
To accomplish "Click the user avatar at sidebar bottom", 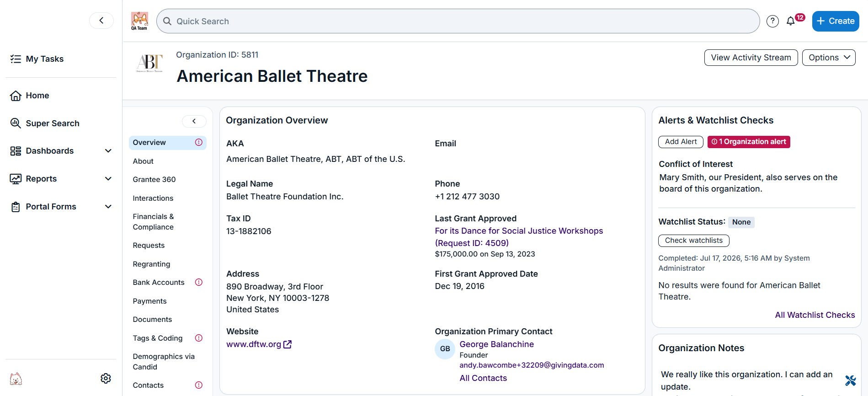I will 16,379.
